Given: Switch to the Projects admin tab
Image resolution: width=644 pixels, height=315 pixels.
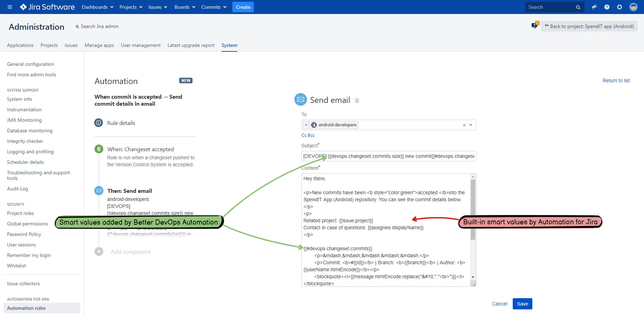Looking at the screenshot, I should (49, 45).
